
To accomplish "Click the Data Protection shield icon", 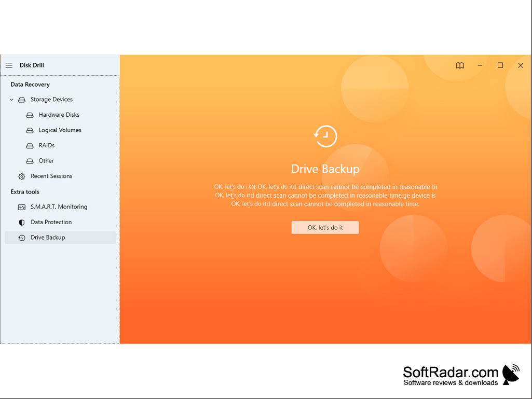I will coord(22,222).
